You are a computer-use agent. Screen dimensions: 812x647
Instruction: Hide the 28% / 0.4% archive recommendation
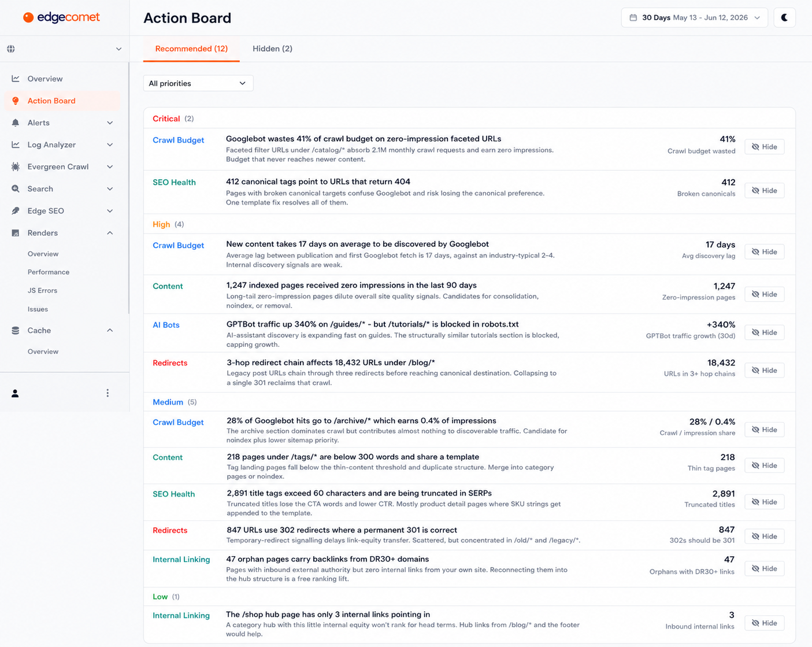pos(764,430)
